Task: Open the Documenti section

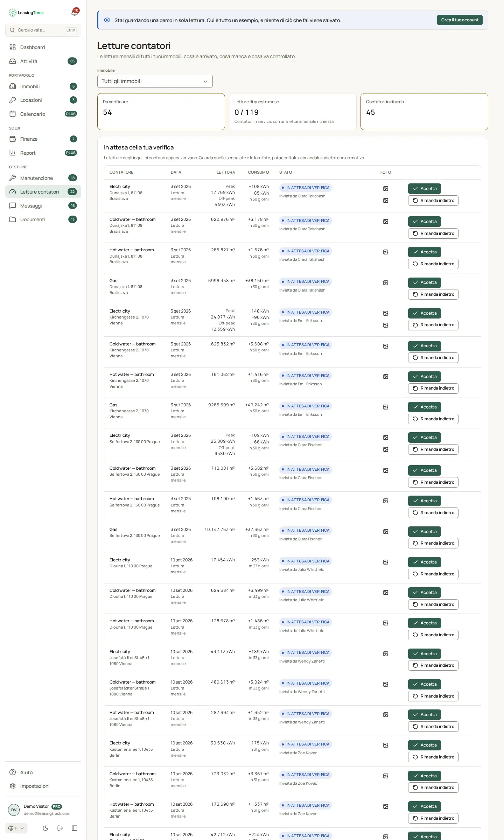Action: 43,219
